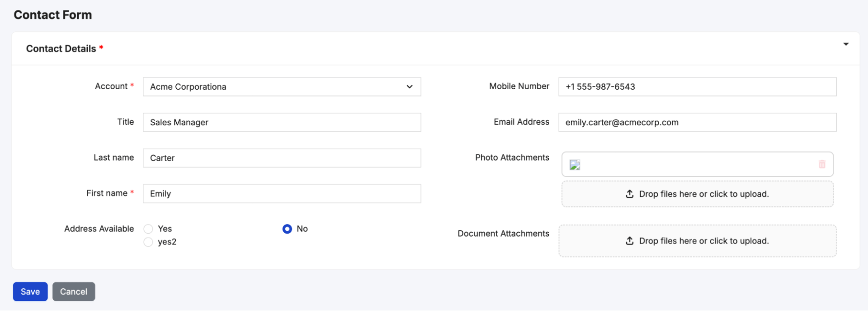Delete the uploaded photo with trash icon
Screen dimensions: 868x311
[821, 164]
